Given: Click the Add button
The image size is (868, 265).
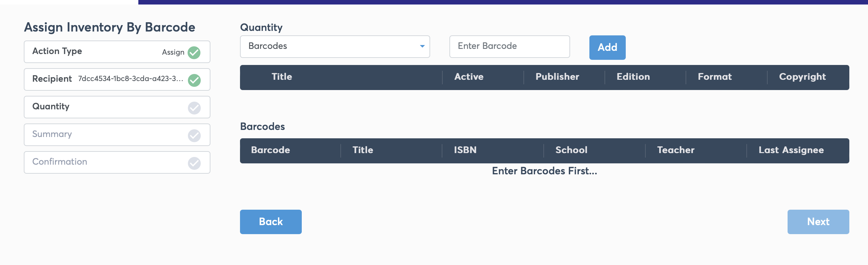Looking at the screenshot, I should pyautogui.click(x=607, y=48).
